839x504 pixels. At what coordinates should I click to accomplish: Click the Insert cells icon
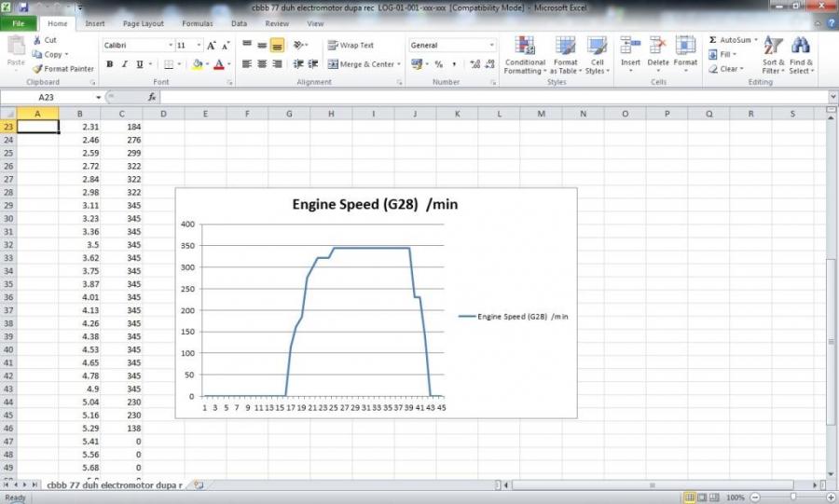click(630, 47)
